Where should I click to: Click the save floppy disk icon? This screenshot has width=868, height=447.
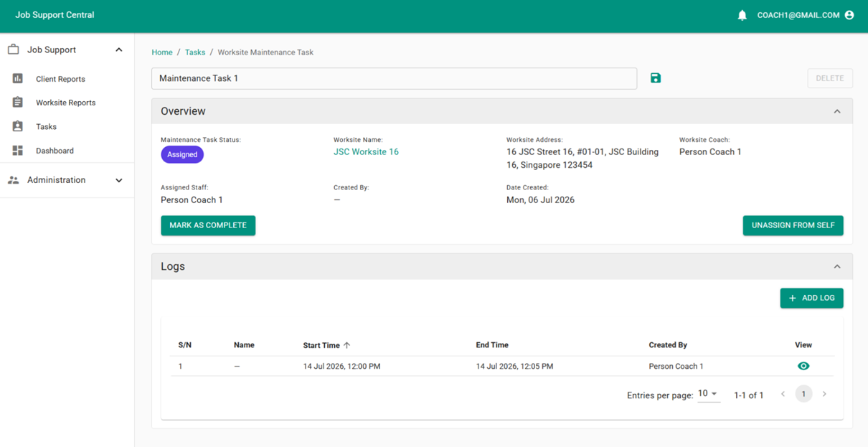[656, 78]
